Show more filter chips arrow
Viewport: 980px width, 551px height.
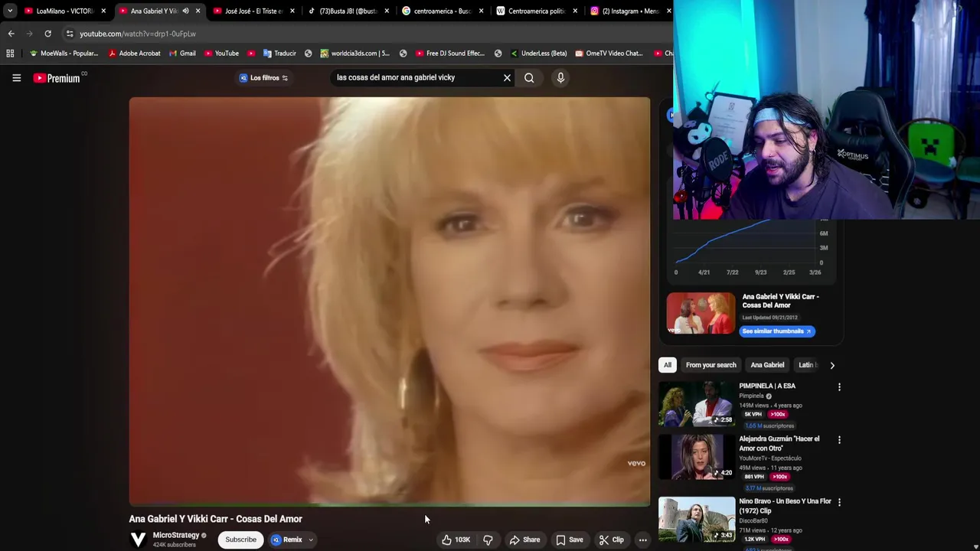(x=832, y=365)
